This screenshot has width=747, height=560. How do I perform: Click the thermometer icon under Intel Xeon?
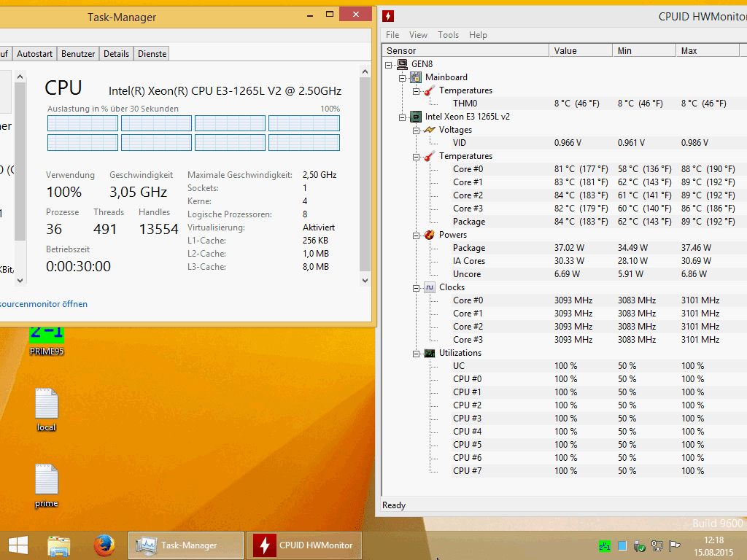tap(430, 156)
